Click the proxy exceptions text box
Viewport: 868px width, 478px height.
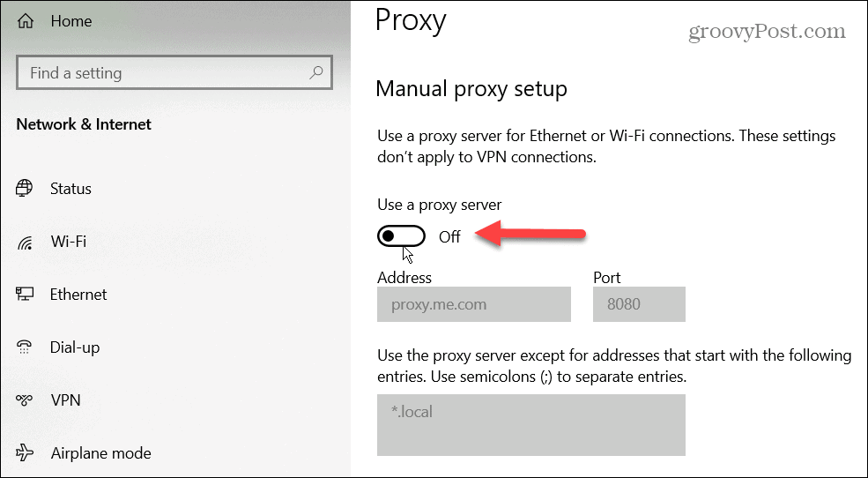click(x=531, y=425)
